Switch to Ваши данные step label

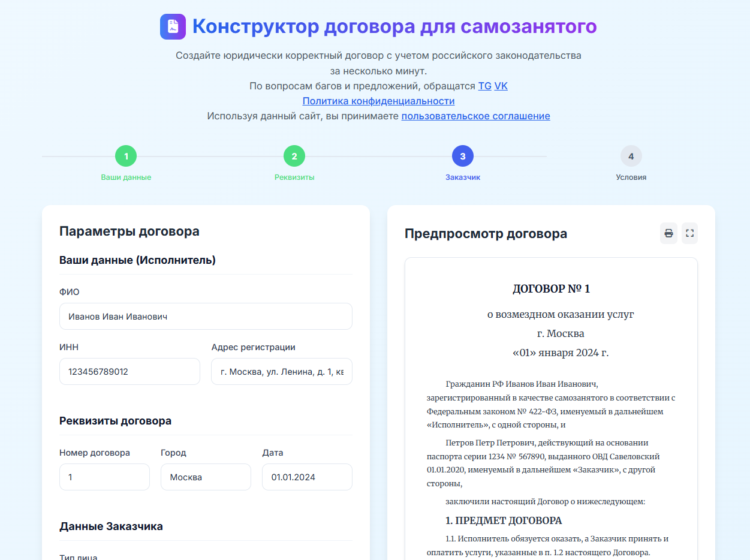point(126,177)
